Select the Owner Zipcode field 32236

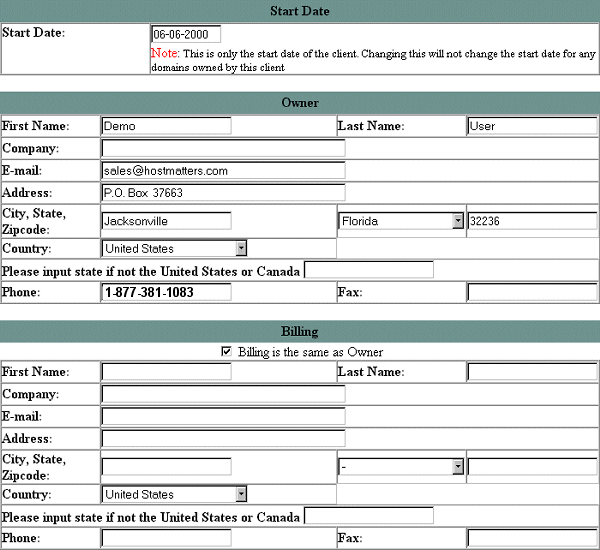[x=532, y=221]
